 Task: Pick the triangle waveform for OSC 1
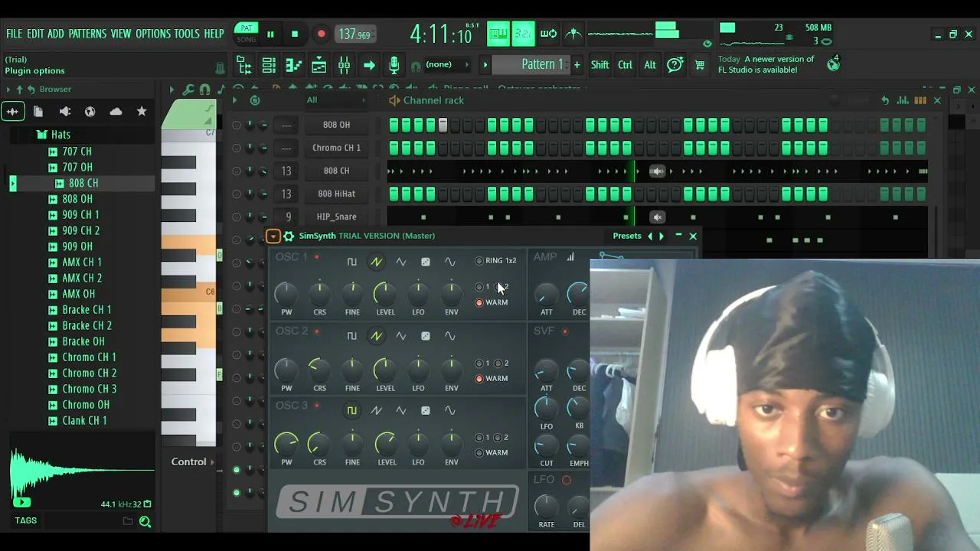(x=400, y=262)
